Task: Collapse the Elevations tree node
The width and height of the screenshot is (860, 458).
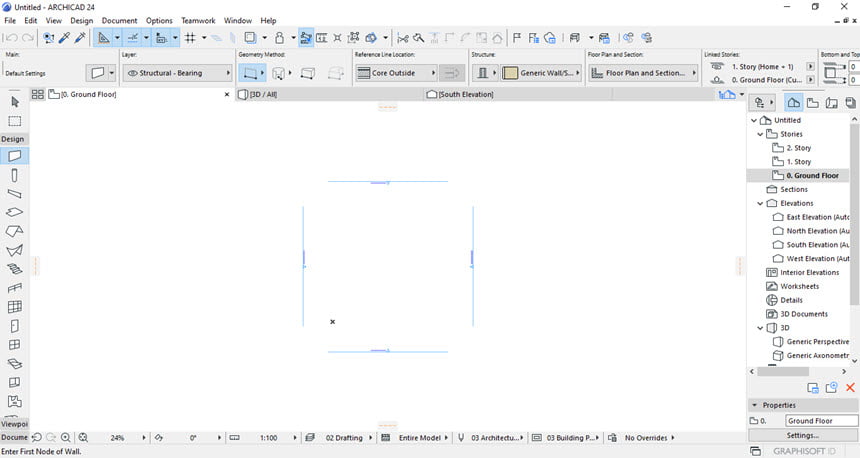Action: (760, 203)
